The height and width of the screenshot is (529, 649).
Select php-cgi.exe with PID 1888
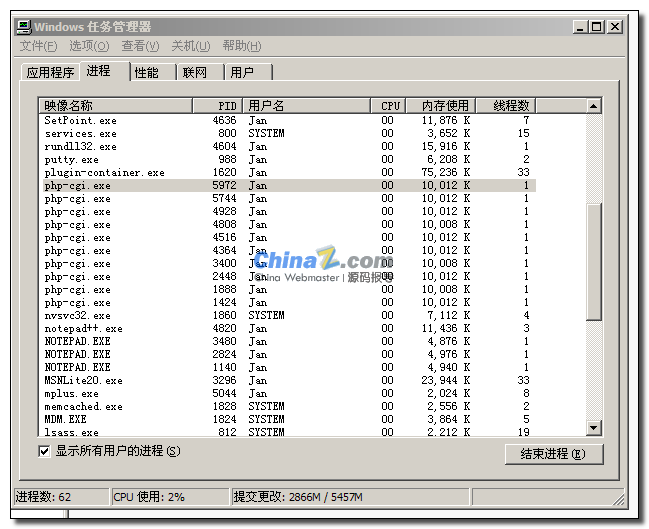coord(287,289)
